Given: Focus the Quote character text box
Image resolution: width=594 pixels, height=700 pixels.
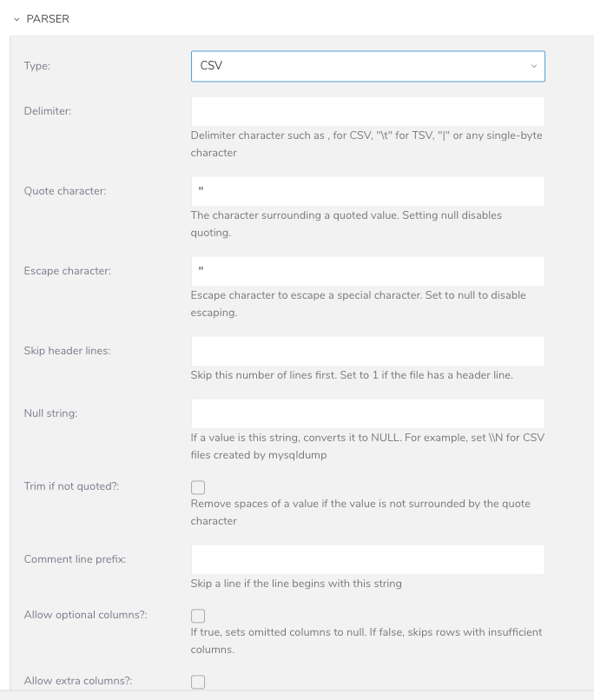Looking at the screenshot, I should (x=367, y=191).
